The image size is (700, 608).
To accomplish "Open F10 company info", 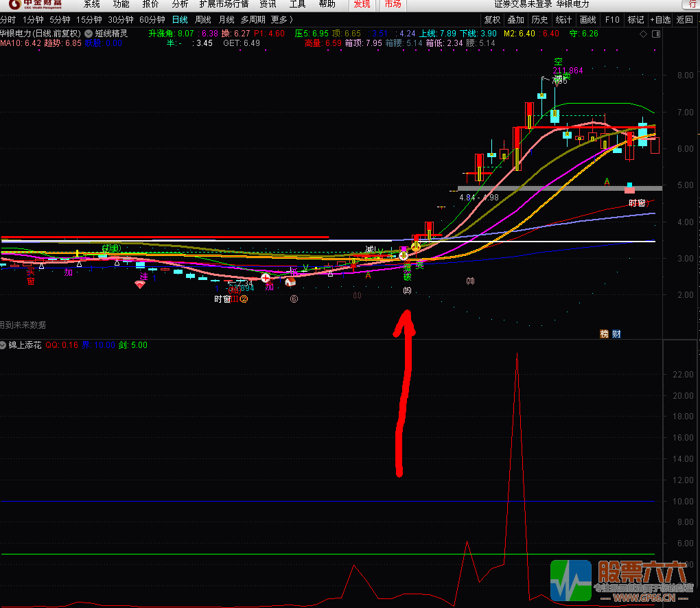I will [612, 20].
